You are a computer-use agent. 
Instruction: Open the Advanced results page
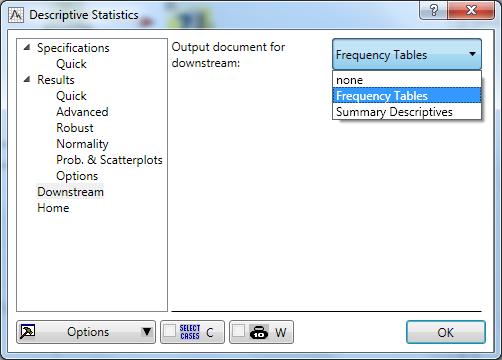click(x=82, y=112)
